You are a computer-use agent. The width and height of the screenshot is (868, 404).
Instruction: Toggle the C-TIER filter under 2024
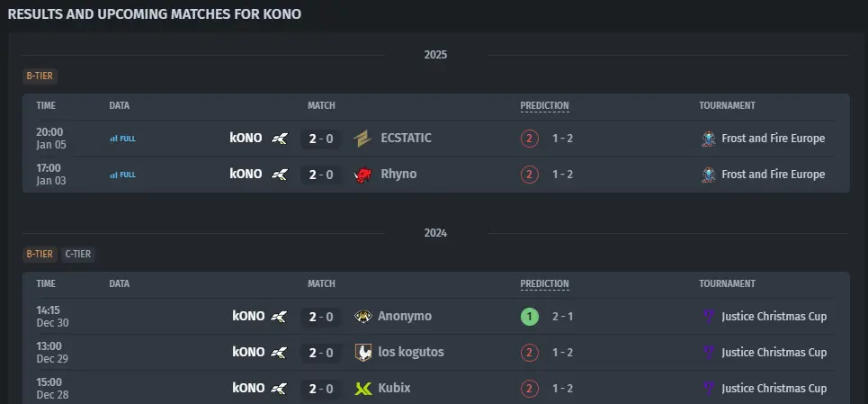click(x=78, y=255)
